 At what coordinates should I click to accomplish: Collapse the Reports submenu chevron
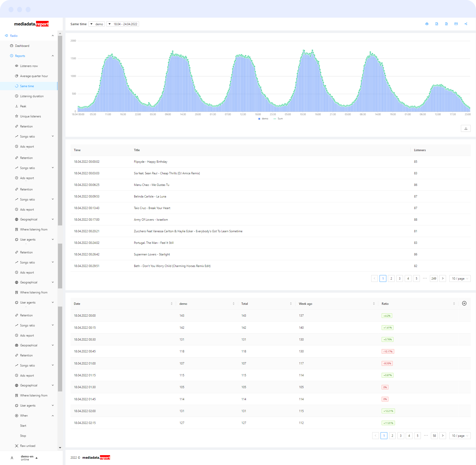coord(53,56)
